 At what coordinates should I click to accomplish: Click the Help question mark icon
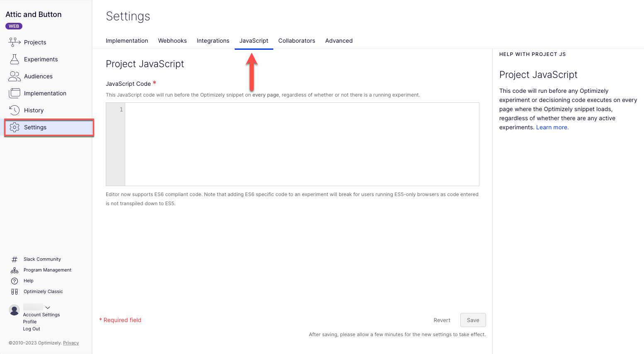[14, 281]
